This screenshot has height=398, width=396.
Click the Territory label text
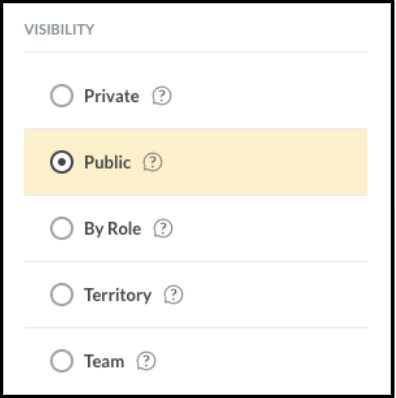point(118,295)
